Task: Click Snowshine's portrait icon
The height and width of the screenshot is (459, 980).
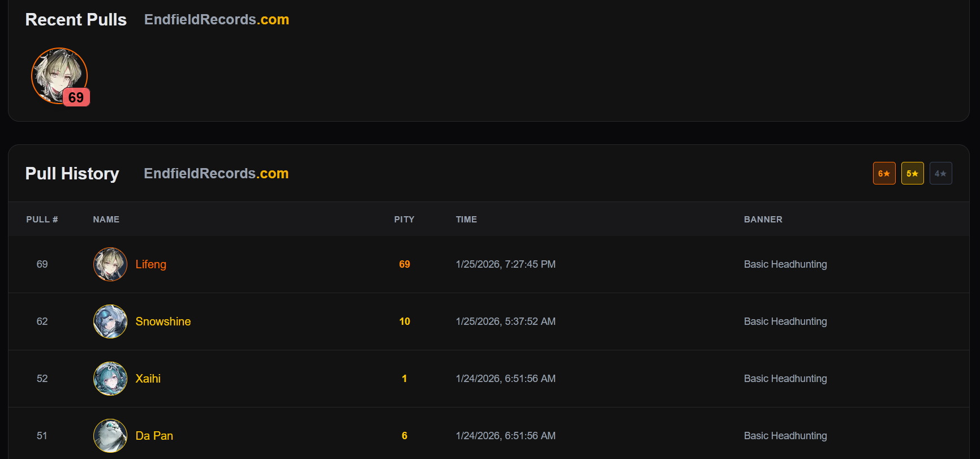Action: point(110,321)
